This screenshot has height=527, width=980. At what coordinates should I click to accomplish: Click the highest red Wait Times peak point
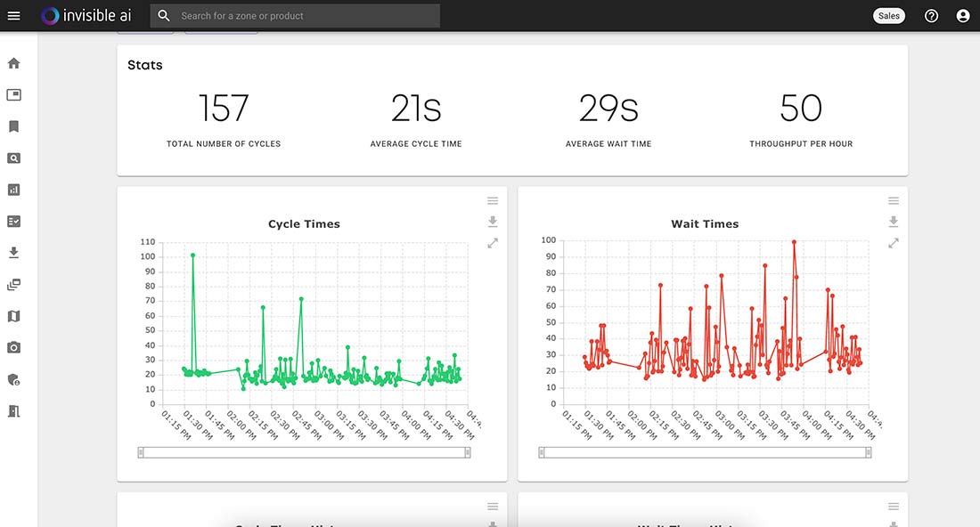(794, 241)
